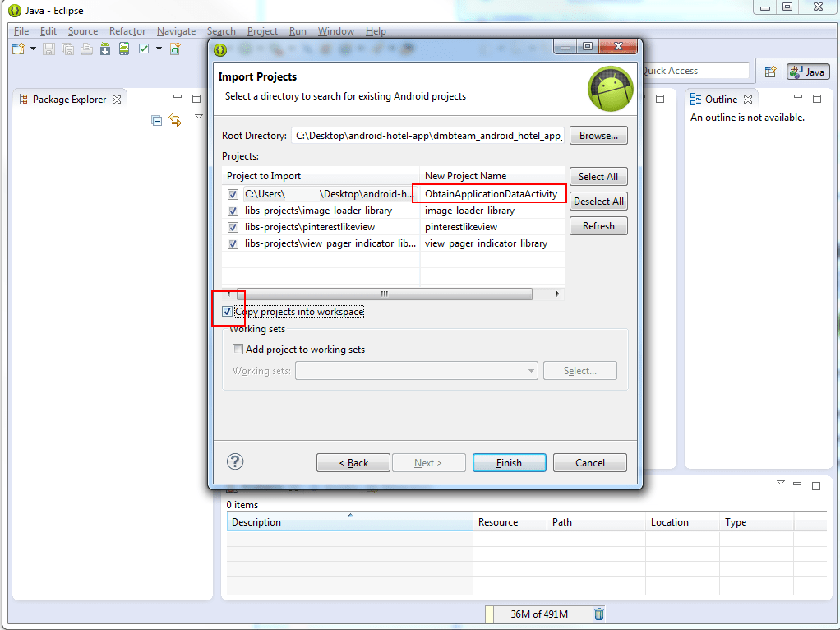
Task: Open the Android SDK Manager icon
Action: (105, 49)
